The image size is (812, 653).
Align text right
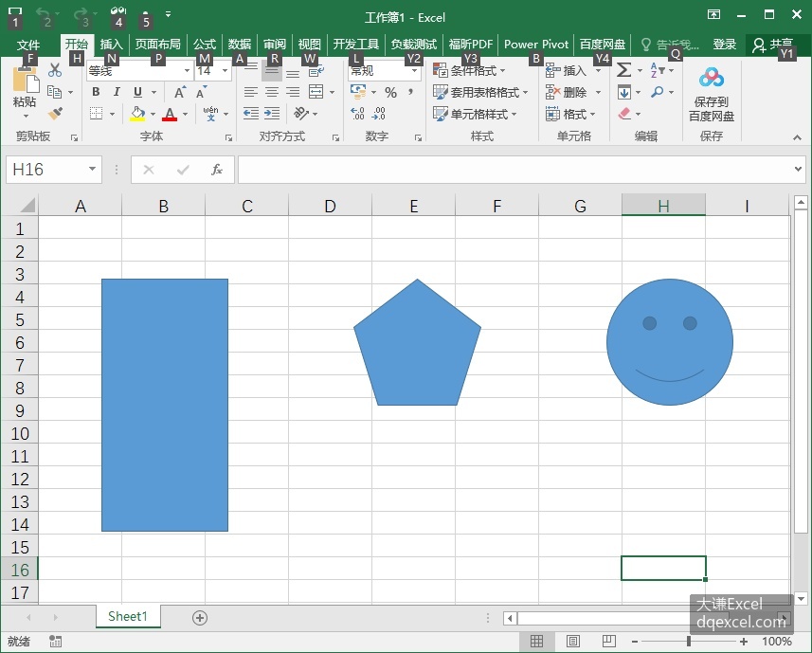pos(293,92)
